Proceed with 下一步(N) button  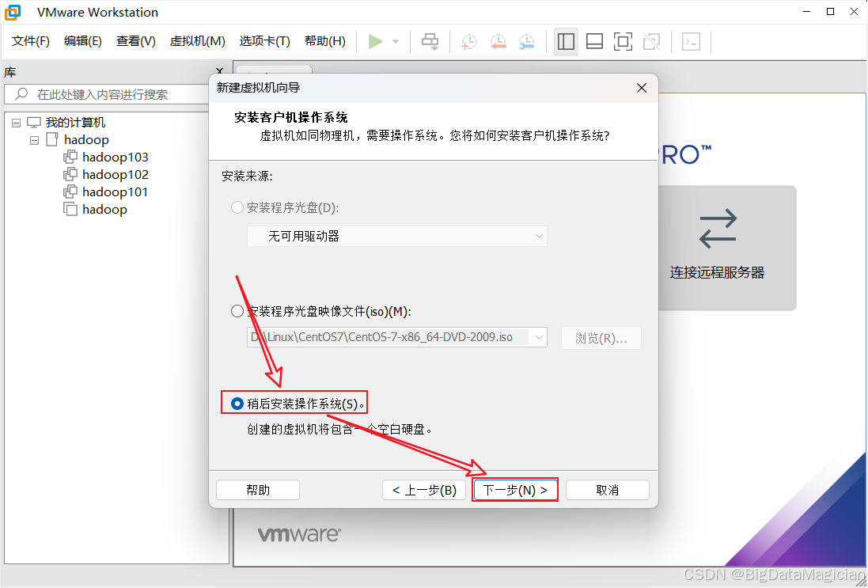(x=515, y=490)
